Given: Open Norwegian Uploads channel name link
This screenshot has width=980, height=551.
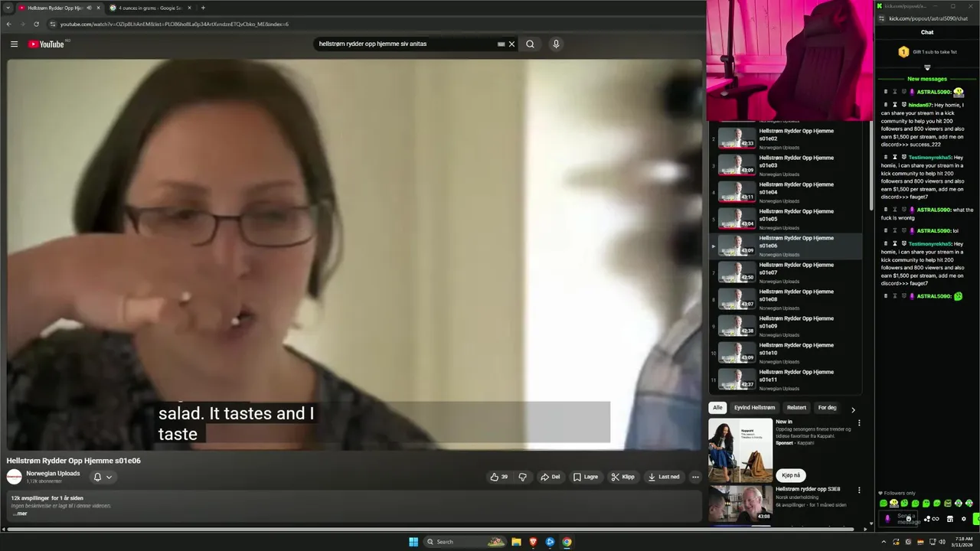Looking at the screenshot, I should 53,473.
